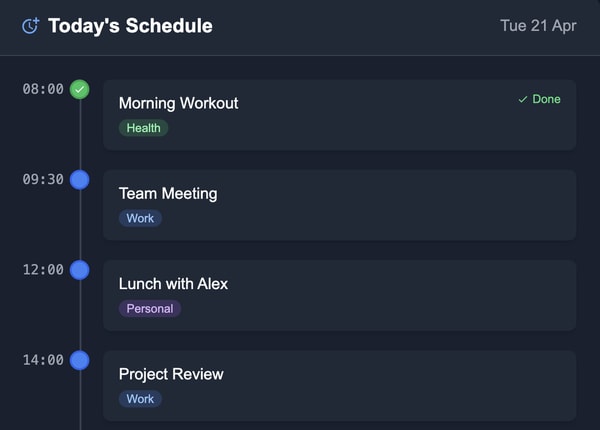This screenshot has width=600, height=430.
Task: Click the Work tag under Team Meeting
Action: [x=140, y=218]
